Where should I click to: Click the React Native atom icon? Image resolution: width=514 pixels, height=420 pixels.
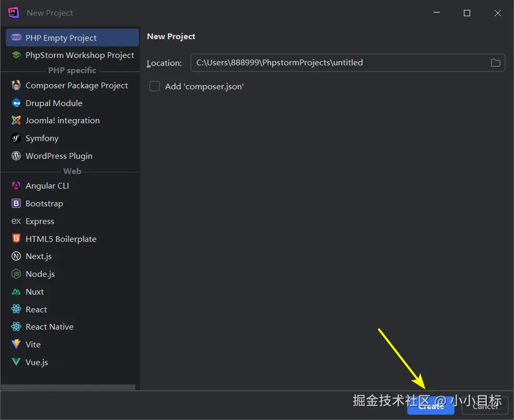[16, 326]
